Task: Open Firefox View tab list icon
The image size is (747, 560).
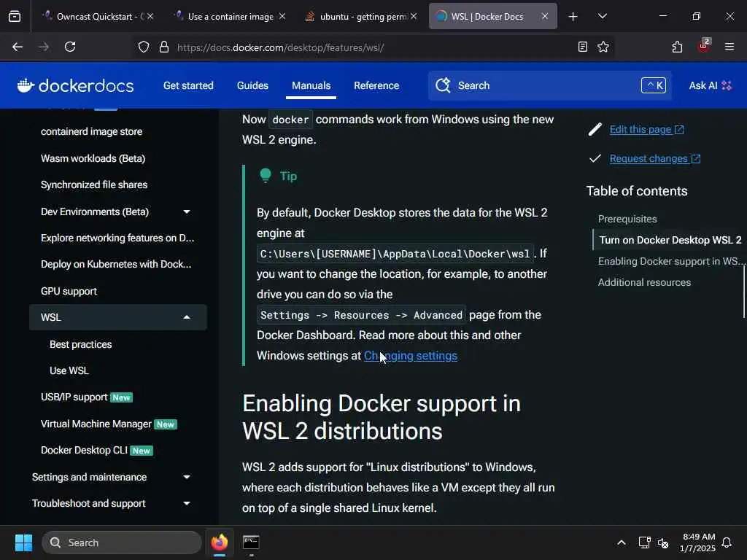Action: click(15, 16)
